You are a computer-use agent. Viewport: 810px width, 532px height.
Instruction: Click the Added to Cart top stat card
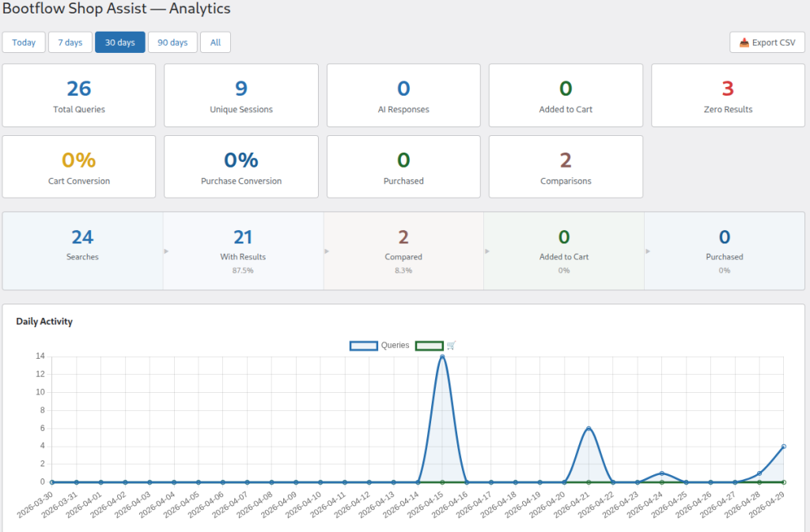[x=566, y=96]
